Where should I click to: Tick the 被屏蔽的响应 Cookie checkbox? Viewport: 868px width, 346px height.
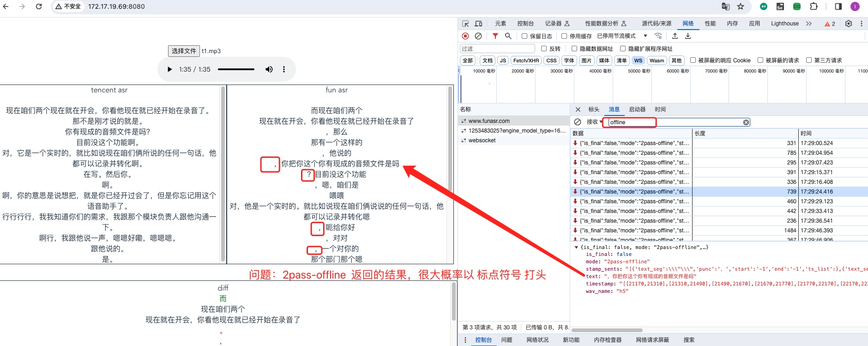coord(693,60)
